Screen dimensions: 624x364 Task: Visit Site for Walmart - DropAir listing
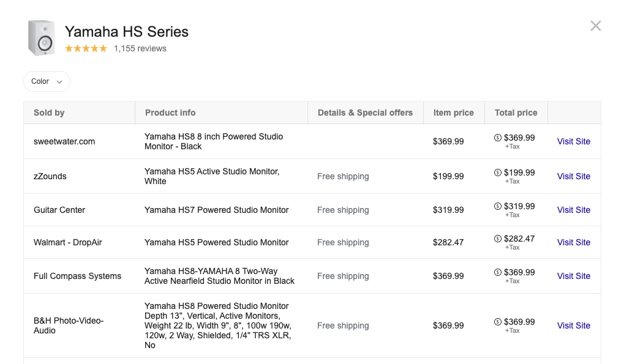[x=573, y=242]
